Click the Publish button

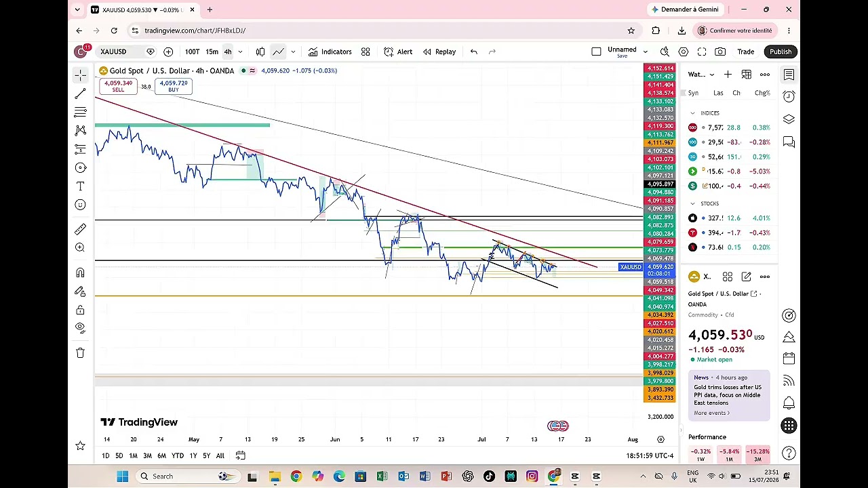point(781,52)
